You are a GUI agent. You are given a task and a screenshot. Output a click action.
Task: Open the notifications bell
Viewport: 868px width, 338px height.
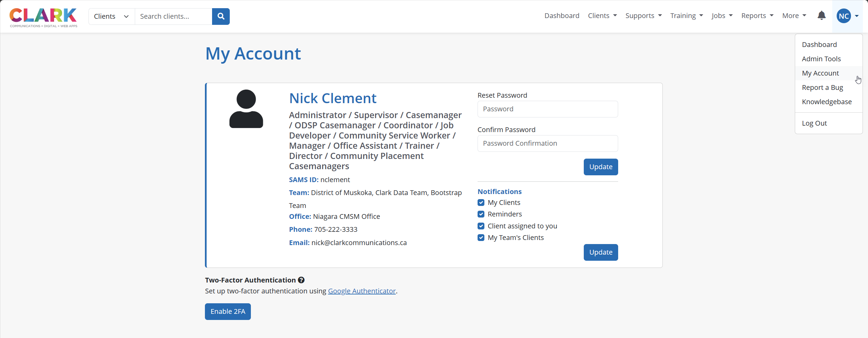[x=821, y=16]
